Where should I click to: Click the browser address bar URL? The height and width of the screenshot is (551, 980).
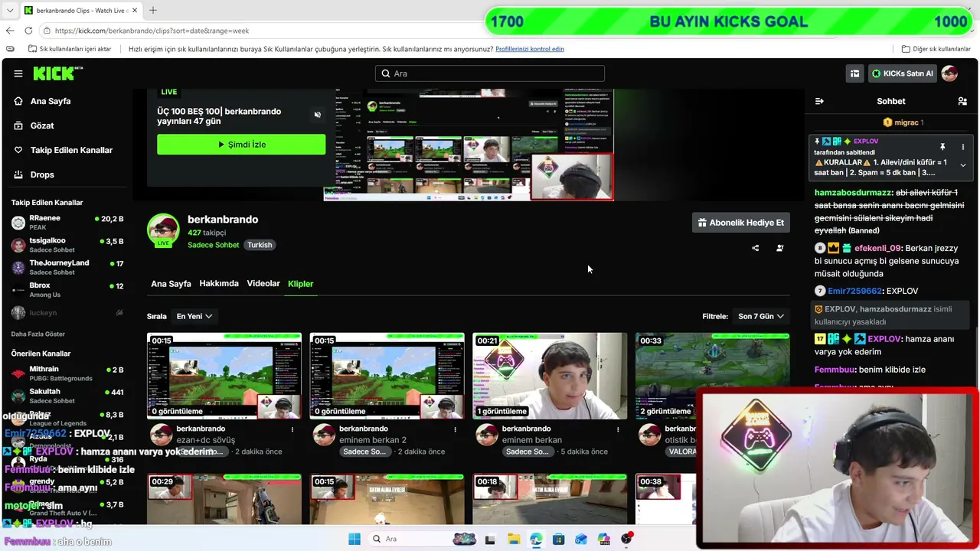coord(152,31)
